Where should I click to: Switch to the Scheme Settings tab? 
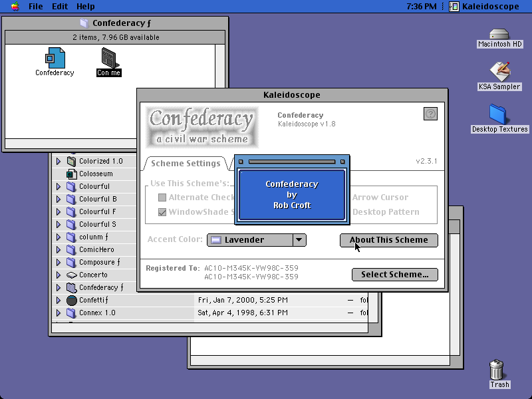click(x=186, y=163)
